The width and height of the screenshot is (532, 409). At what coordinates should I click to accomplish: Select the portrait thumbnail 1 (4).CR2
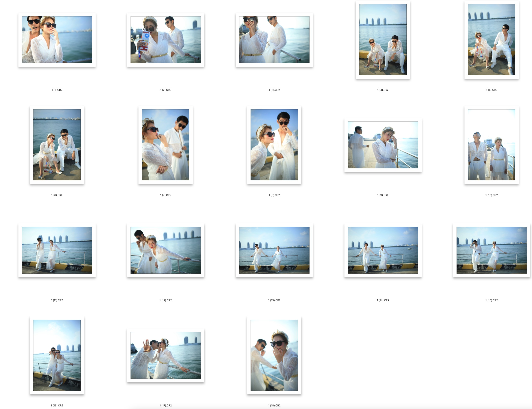pos(383,39)
